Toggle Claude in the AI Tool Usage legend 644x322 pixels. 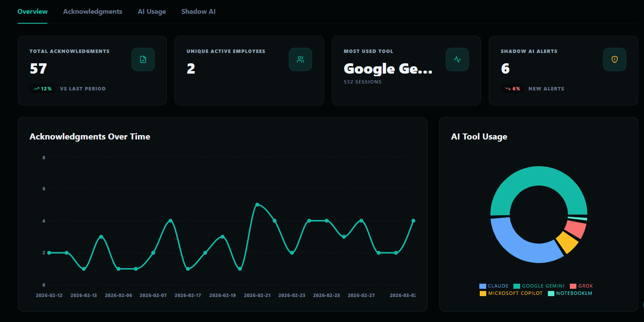(x=495, y=286)
